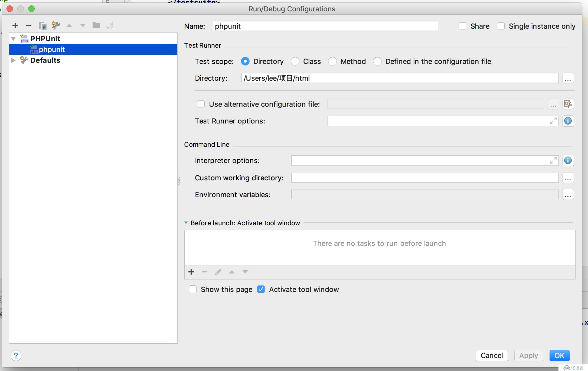
Task: Select the phpunit configuration in the tree
Action: tap(93, 50)
